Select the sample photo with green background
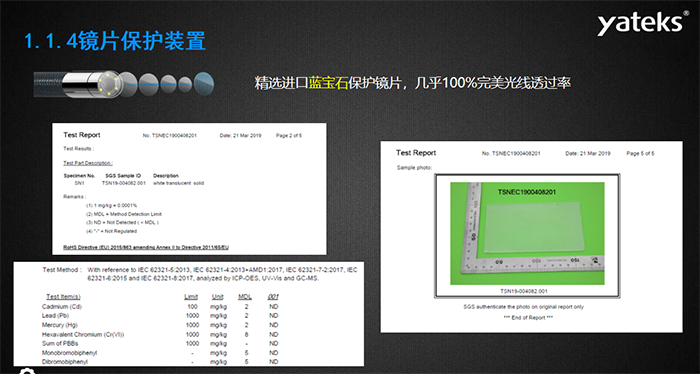The image size is (700, 374). click(527, 233)
